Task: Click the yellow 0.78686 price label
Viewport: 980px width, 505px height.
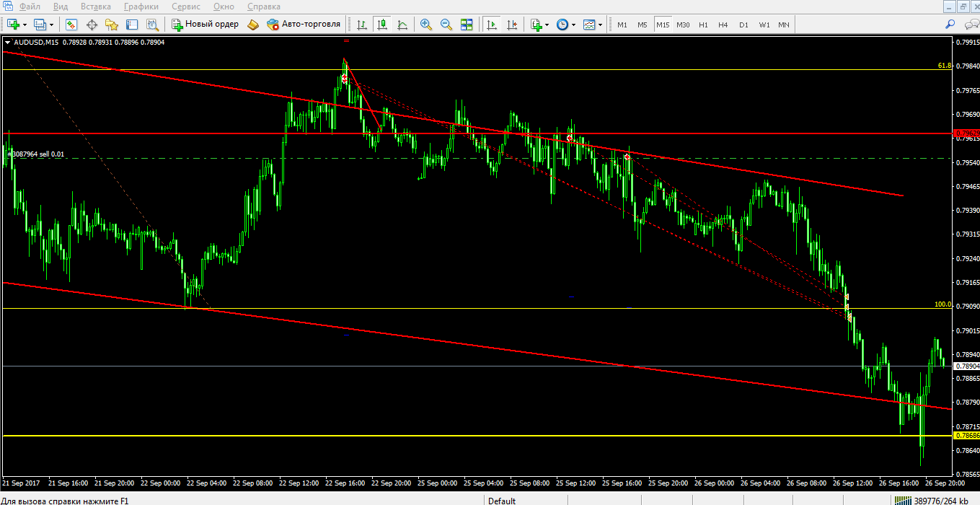Action: coord(966,436)
